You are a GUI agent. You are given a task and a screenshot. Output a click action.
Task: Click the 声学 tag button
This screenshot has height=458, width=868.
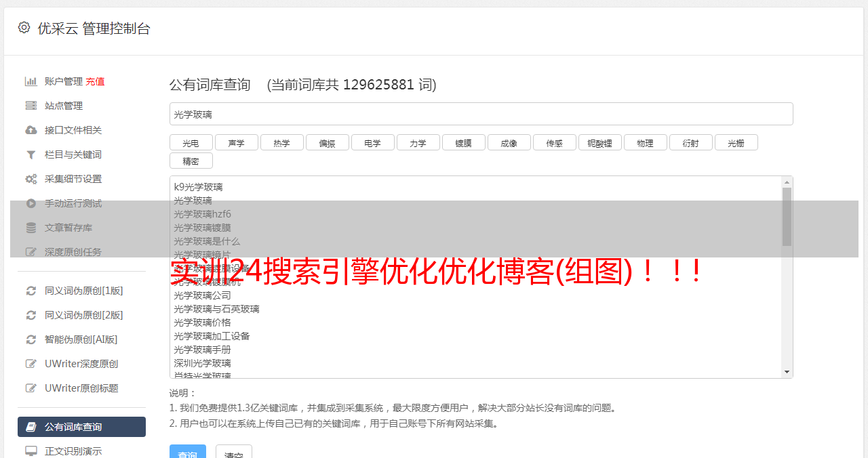(236, 143)
